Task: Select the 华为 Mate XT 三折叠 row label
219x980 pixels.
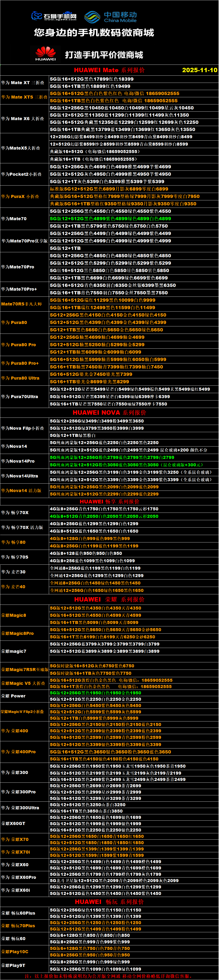Action: (22, 83)
